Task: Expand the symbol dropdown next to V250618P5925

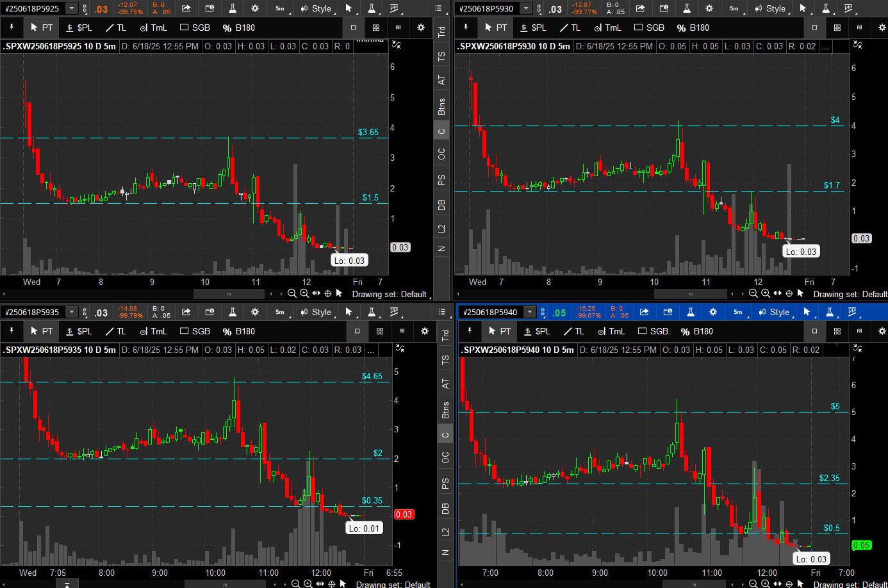Action: click(x=72, y=8)
